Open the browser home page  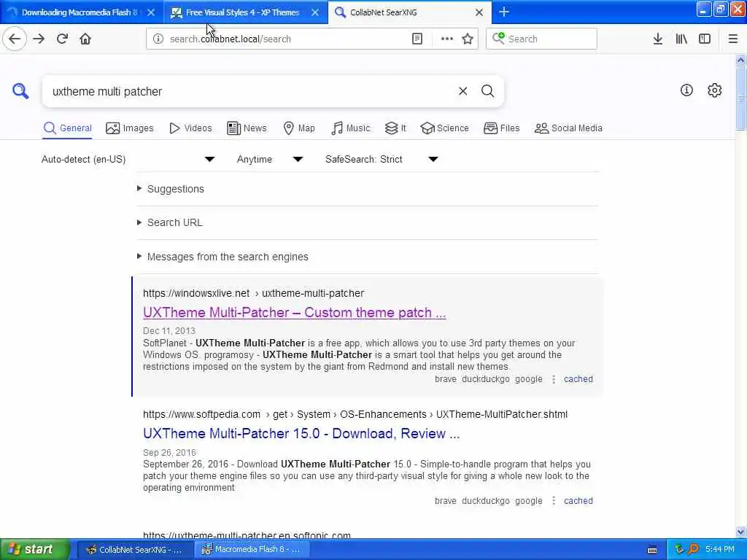pyautogui.click(x=85, y=39)
